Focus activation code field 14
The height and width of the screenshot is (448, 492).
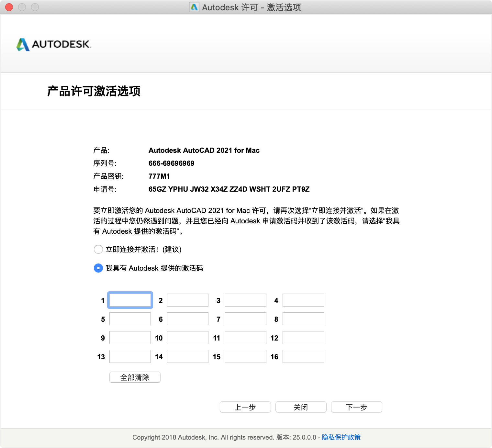(188, 356)
